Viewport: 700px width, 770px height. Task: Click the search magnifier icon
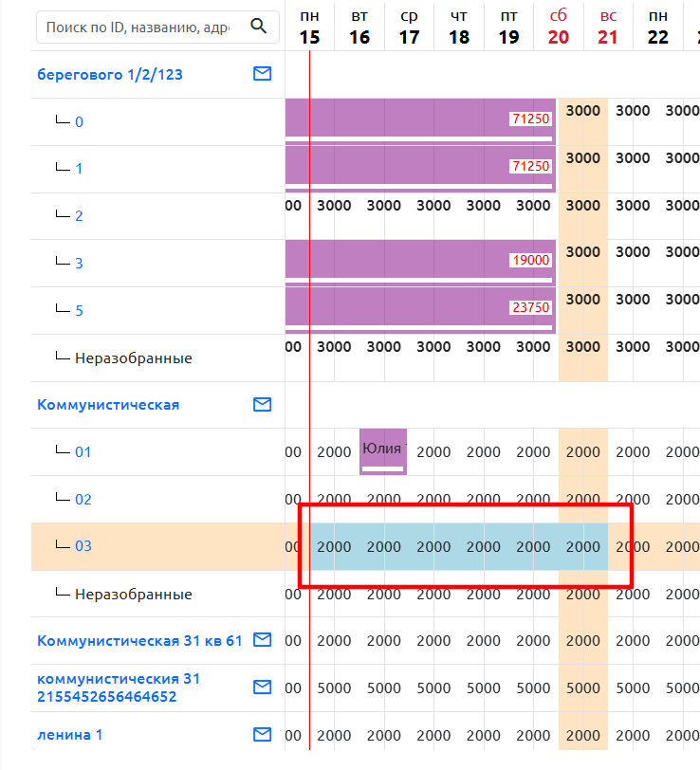(258, 26)
